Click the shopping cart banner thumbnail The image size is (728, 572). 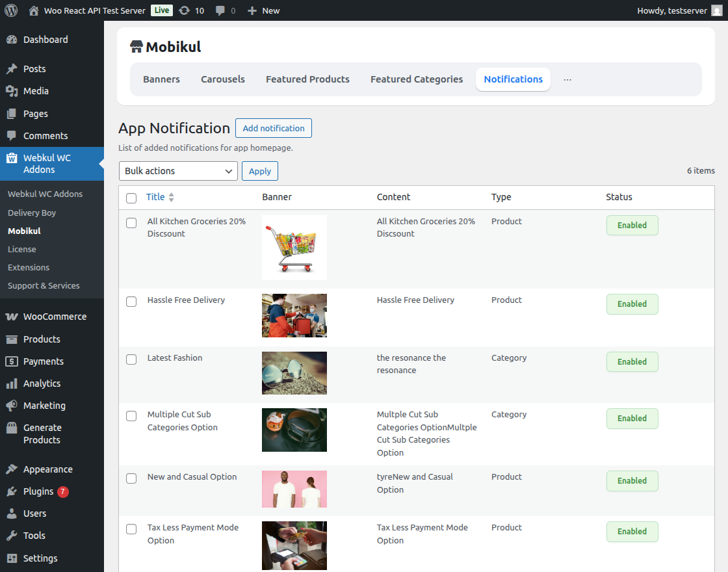pos(294,248)
